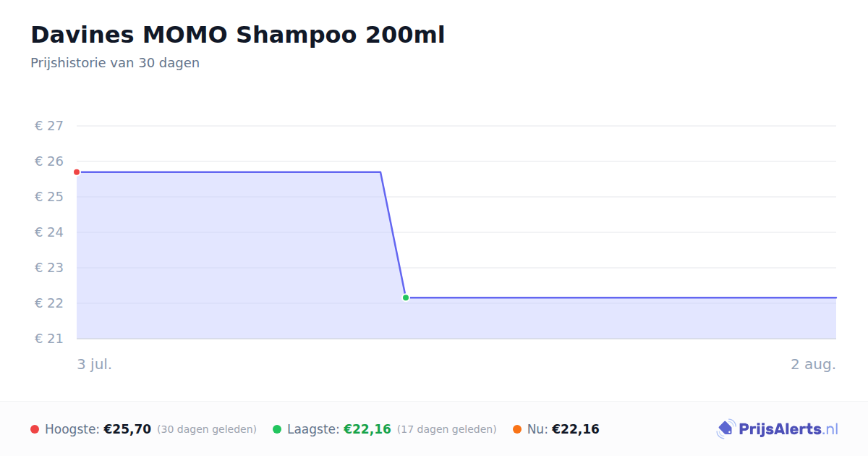Click the orange Nu legend dot
The height and width of the screenshot is (456, 868).
tap(517, 429)
